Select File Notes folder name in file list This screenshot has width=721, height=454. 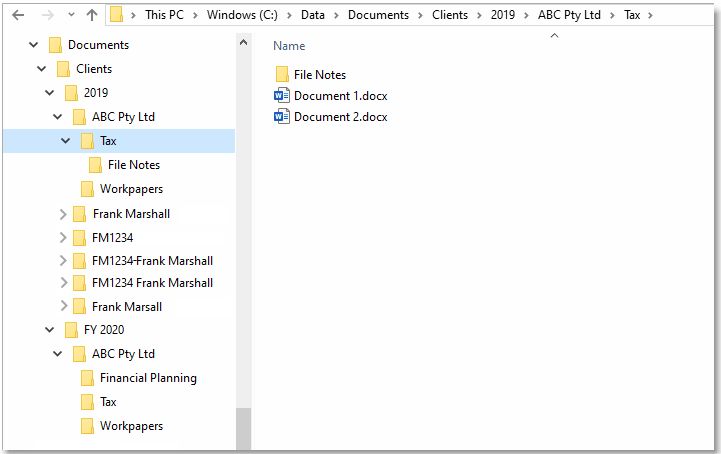tap(320, 75)
